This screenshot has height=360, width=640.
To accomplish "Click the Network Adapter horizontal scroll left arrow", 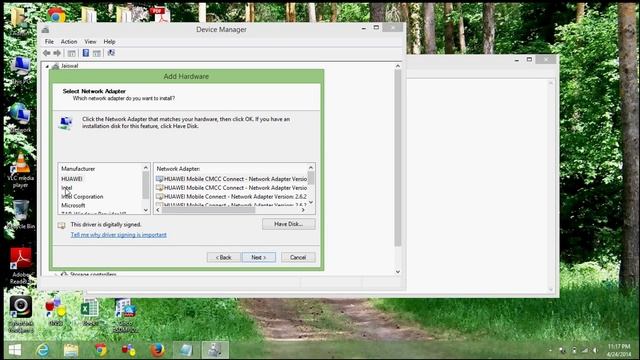I will point(158,210).
